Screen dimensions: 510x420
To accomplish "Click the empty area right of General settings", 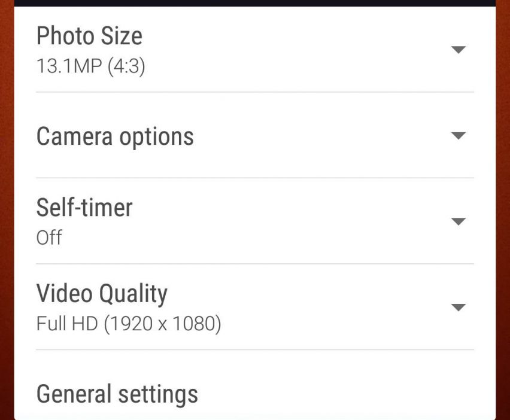I will tap(335, 394).
